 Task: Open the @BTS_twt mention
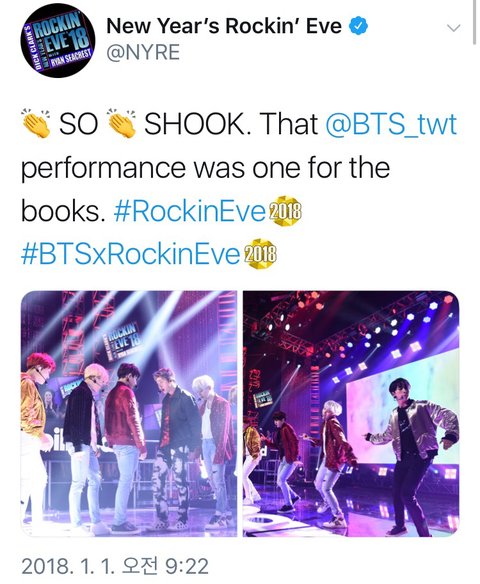(391, 124)
